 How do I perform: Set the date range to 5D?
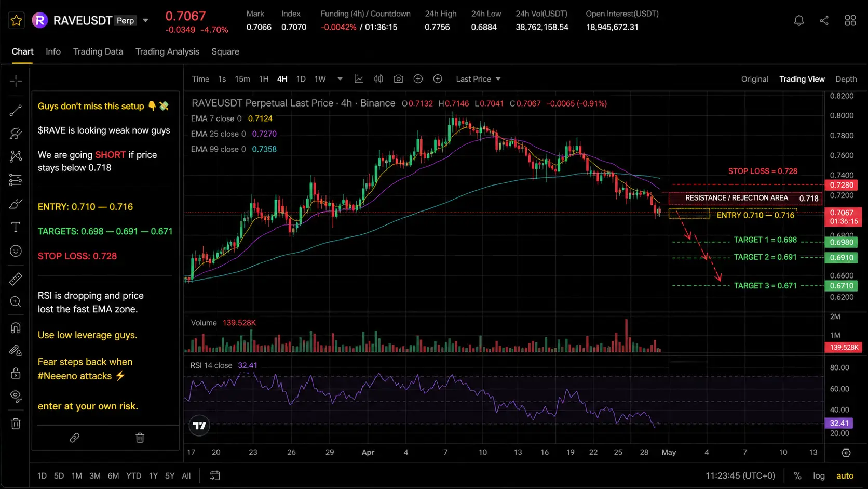pyautogui.click(x=59, y=476)
